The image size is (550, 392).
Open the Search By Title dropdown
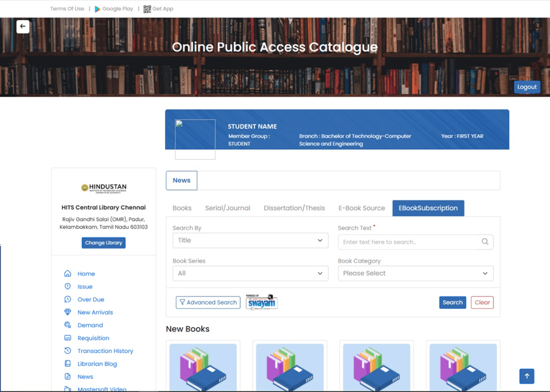tap(250, 240)
